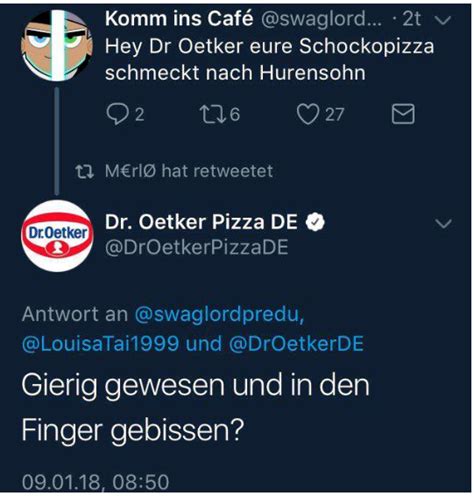Open the @LouisaTai1999 mention link
The width and height of the screenshot is (474, 496).
(x=100, y=344)
